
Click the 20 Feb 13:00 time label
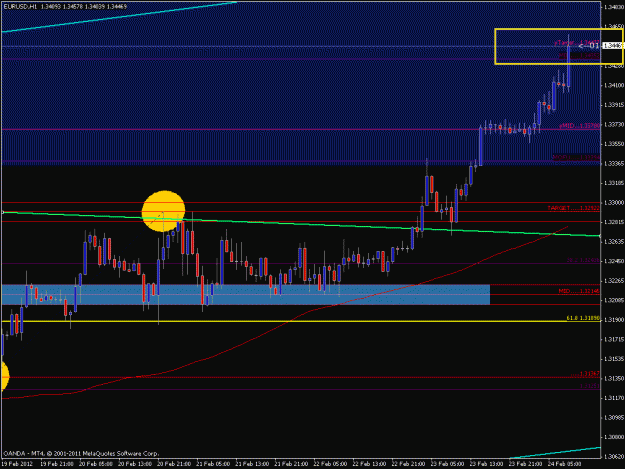point(135,464)
